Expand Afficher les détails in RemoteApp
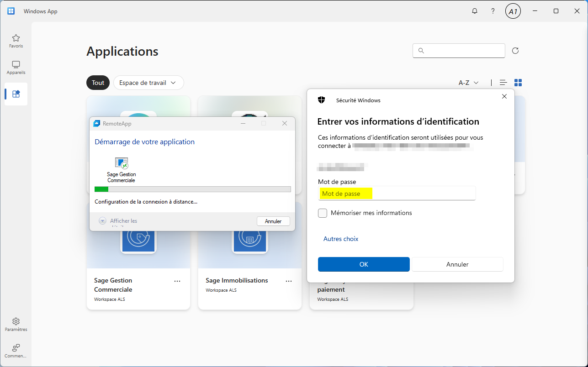 coord(118,221)
